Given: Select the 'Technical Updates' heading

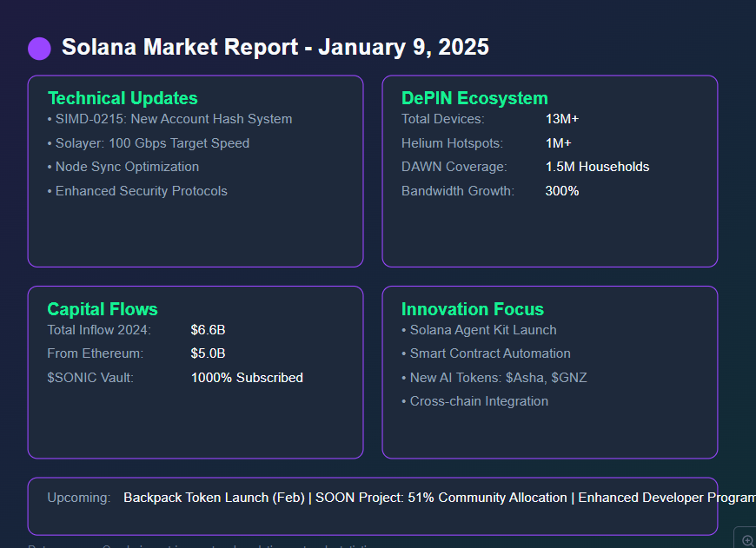Looking at the screenshot, I should point(123,98).
